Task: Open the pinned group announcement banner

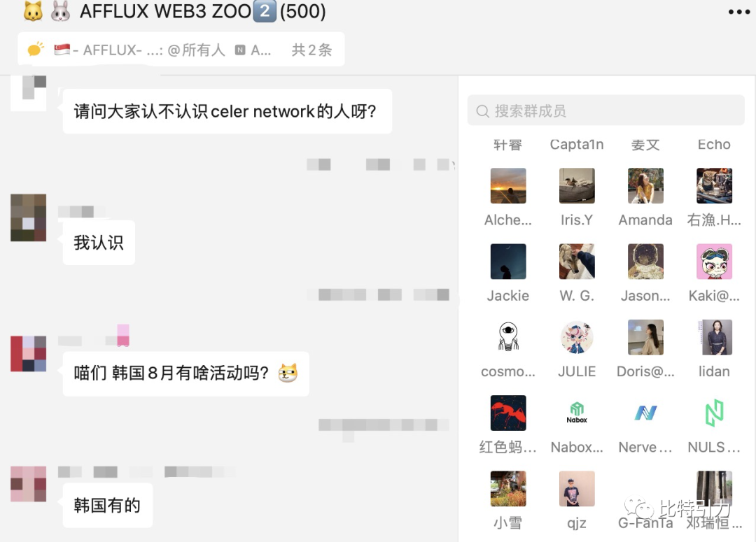Action: (x=181, y=50)
